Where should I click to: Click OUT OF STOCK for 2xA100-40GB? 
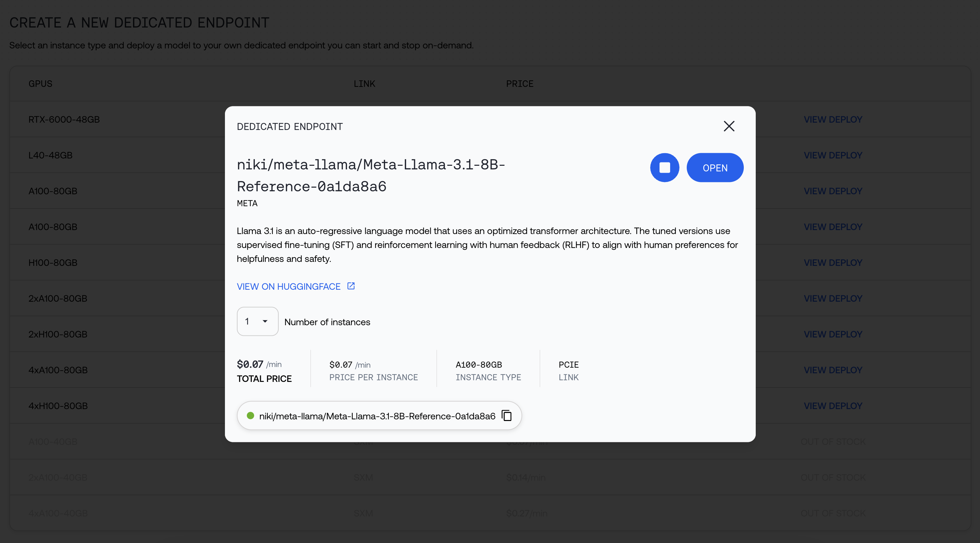[x=833, y=478]
